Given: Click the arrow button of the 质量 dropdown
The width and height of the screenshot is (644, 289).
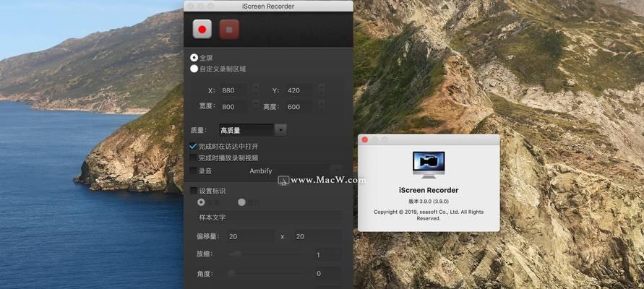Looking at the screenshot, I should click(x=280, y=130).
